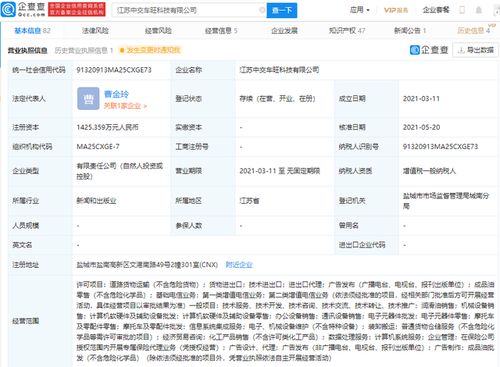Image resolution: width=500 pixels, height=367 pixels.
Task: Switch to the 经营信息 5 tab
Action: coord(221,31)
